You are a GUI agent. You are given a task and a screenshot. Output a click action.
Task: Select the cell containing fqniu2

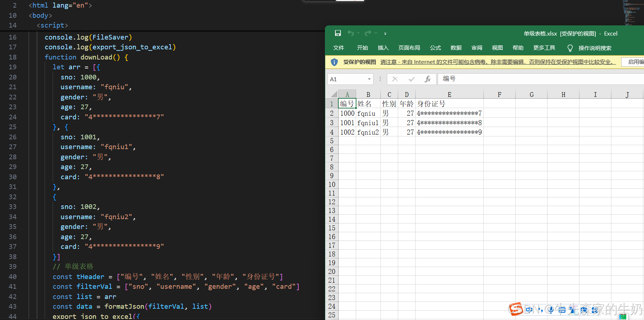tap(368, 132)
